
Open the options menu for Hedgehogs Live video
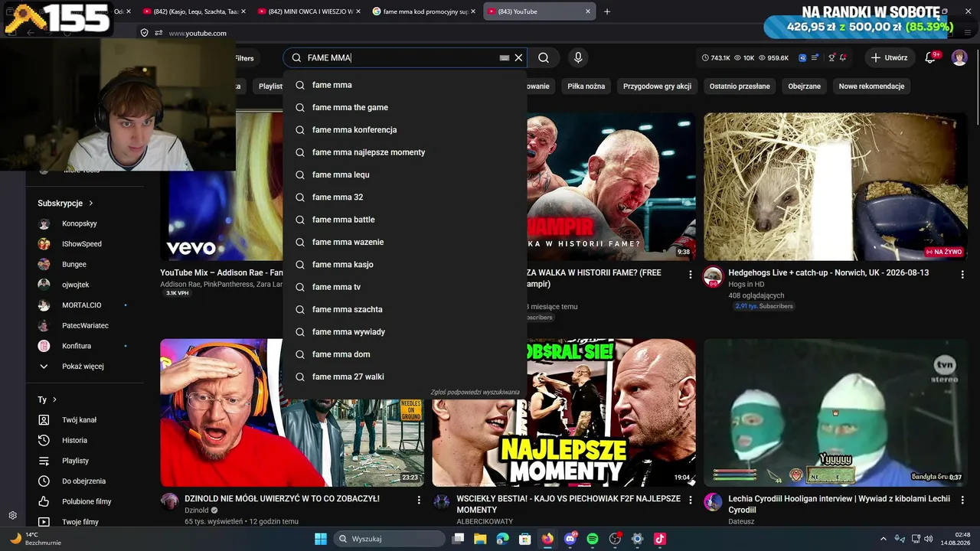962,274
